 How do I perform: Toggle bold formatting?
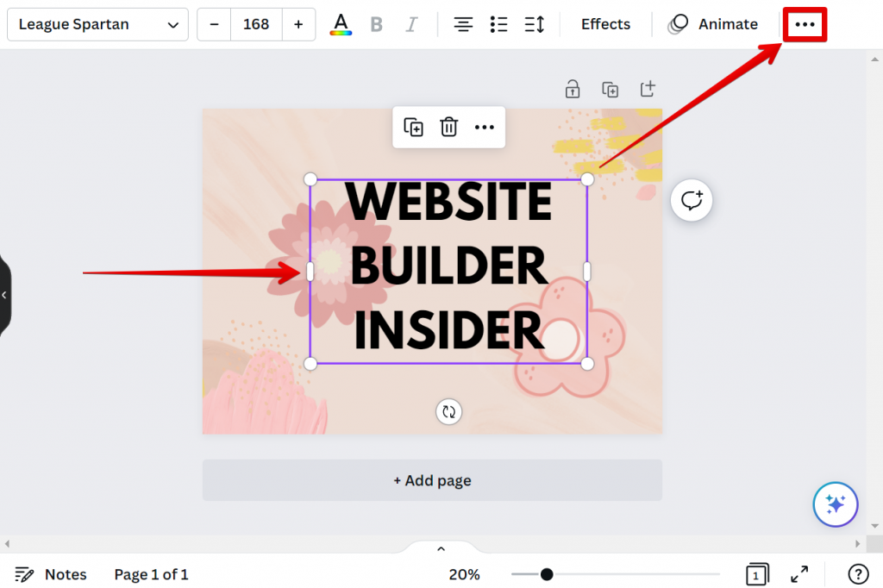pos(376,23)
